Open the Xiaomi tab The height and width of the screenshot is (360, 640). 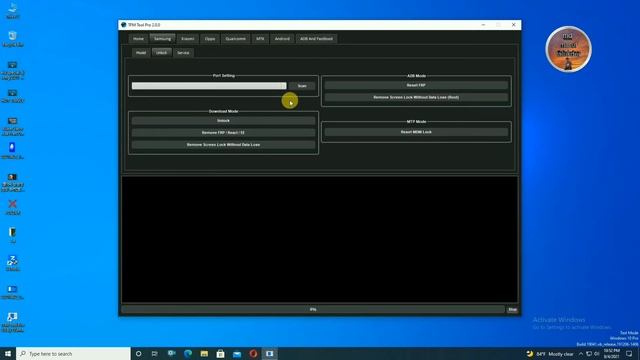pyautogui.click(x=188, y=39)
